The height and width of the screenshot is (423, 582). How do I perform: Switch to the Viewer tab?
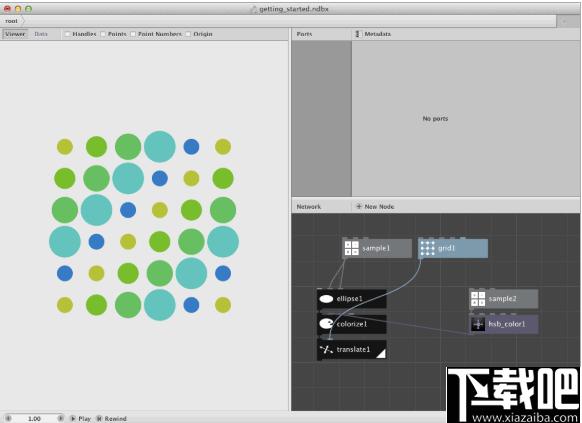point(15,34)
